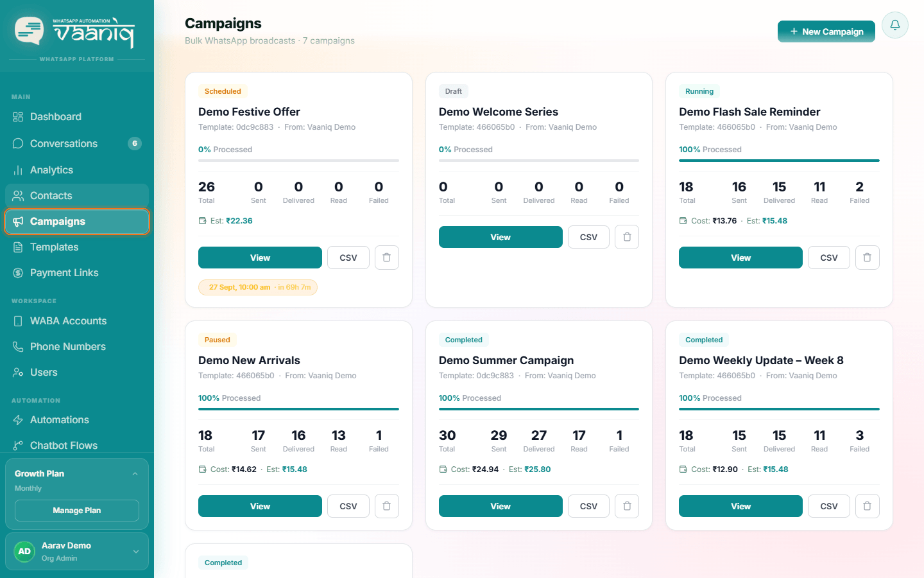Click the Templates document icon
Screen dimensions: 924x578
pos(18,247)
